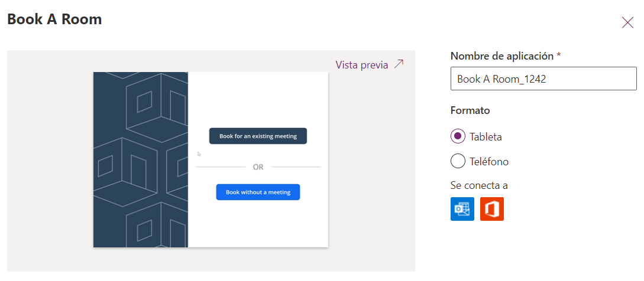
Task: Click the dark cube pattern panel
Action: tap(141, 159)
